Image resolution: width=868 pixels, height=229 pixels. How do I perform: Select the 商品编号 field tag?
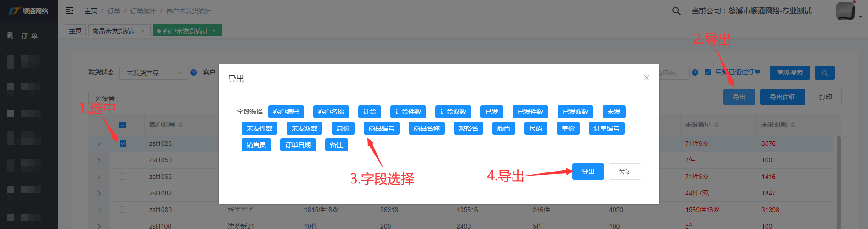381,128
